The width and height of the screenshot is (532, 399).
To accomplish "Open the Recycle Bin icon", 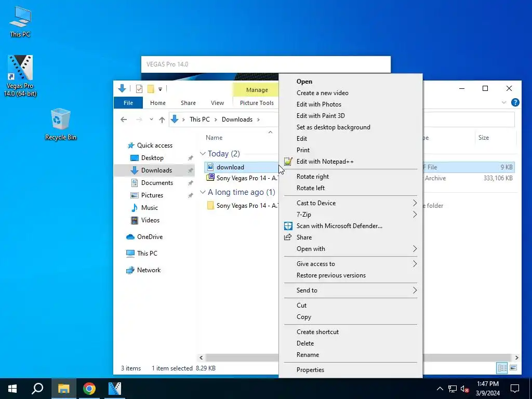I will (61, 124).
